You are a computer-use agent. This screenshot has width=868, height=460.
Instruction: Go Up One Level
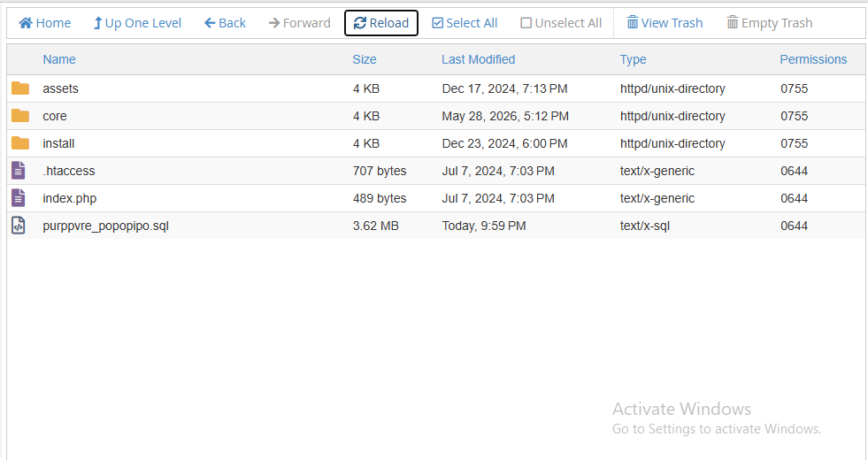137,23
